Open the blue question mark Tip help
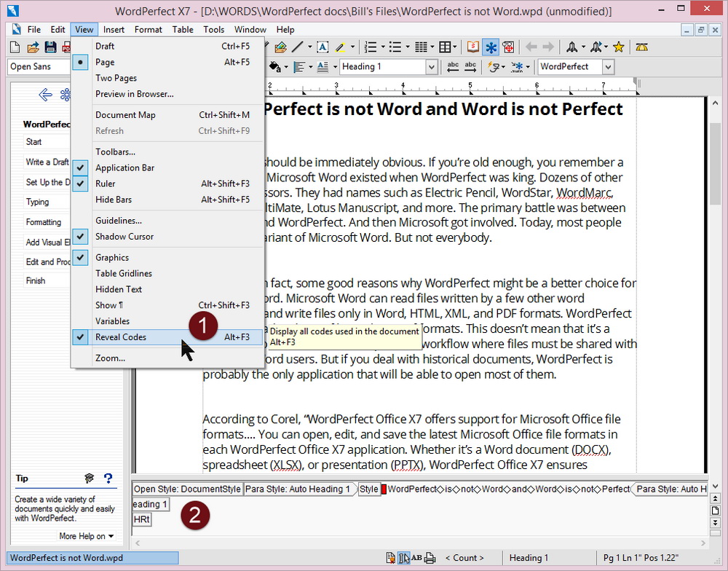The image size is (728, 571). click(x=108, y=478)
